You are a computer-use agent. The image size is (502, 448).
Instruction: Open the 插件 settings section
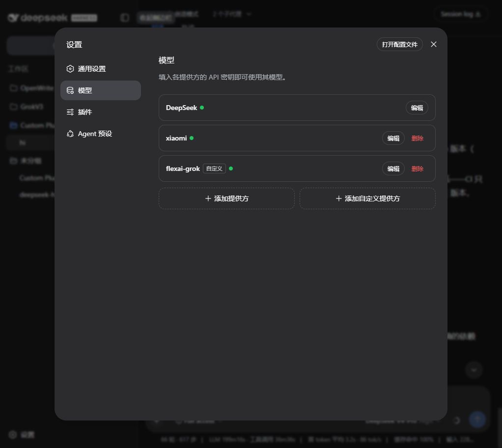coord(100,112)
